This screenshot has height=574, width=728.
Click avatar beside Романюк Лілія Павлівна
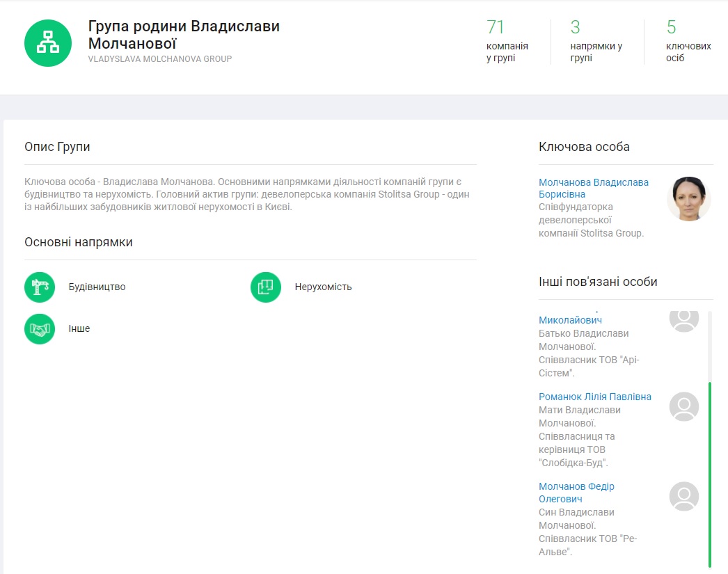(683, 406)
